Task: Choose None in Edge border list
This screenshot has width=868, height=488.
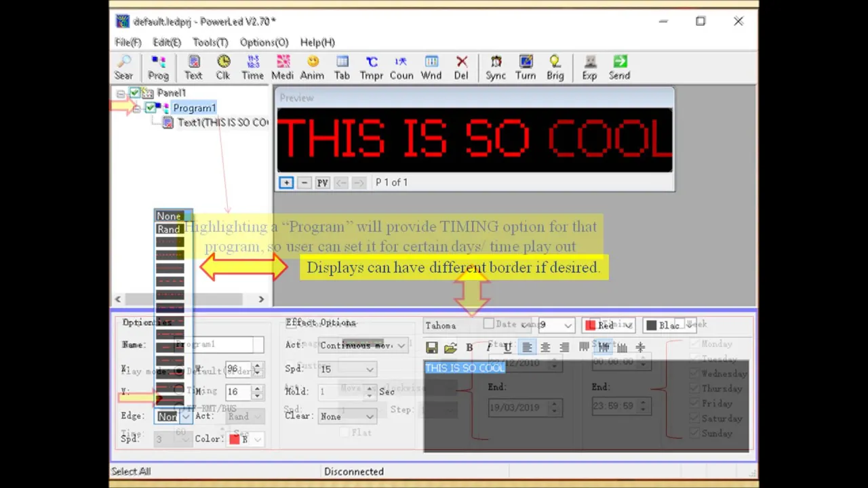Action: pos(170,216)
